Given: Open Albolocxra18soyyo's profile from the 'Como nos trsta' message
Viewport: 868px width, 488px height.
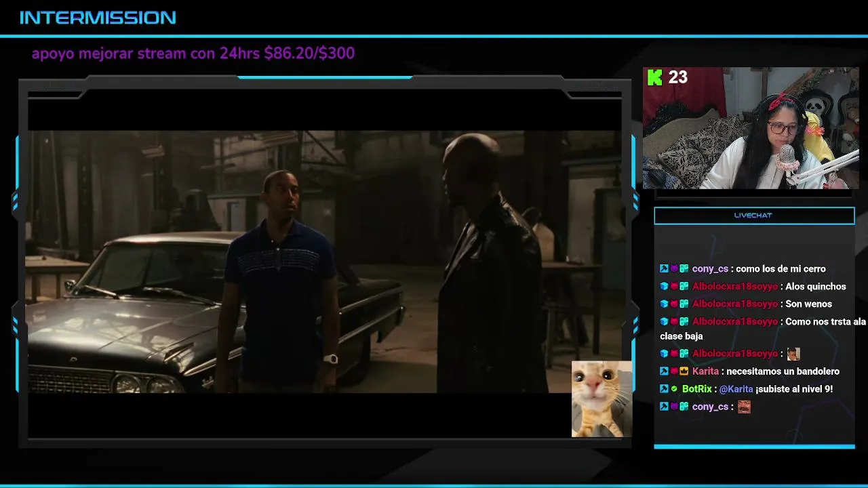Looking at the screenshot, I should point(735,322).
